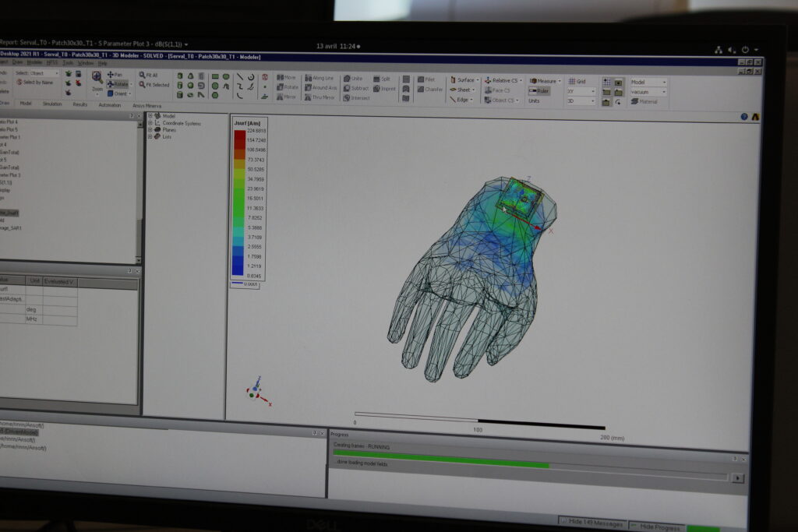
Task: Open the 3D movement mode dropdown
Action: pyautogui.click(x=581, y=101)
